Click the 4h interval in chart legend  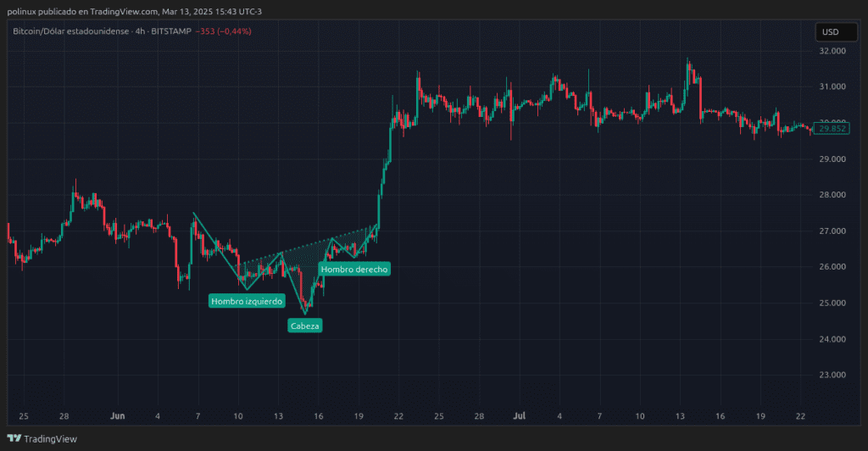pyautogui.click(x=139, y=31)
